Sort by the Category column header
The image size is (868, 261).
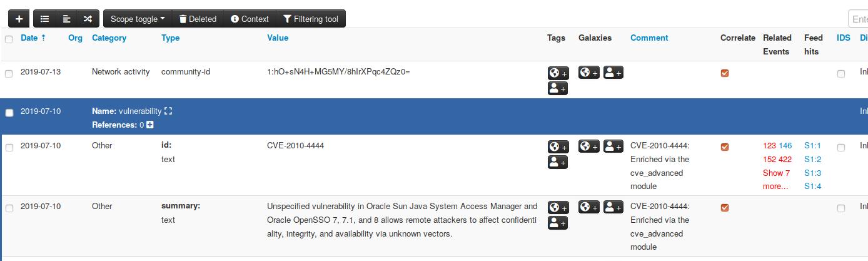109,38
